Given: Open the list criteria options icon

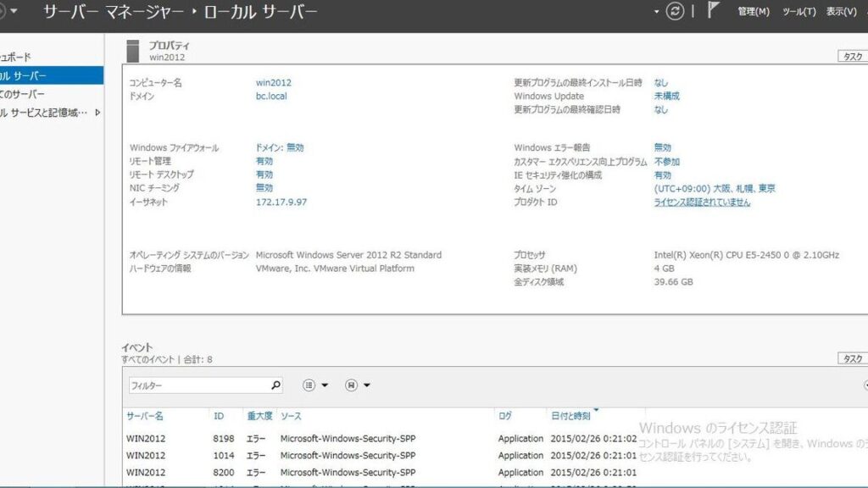Looking at the screenshot, I should (309, 385).
